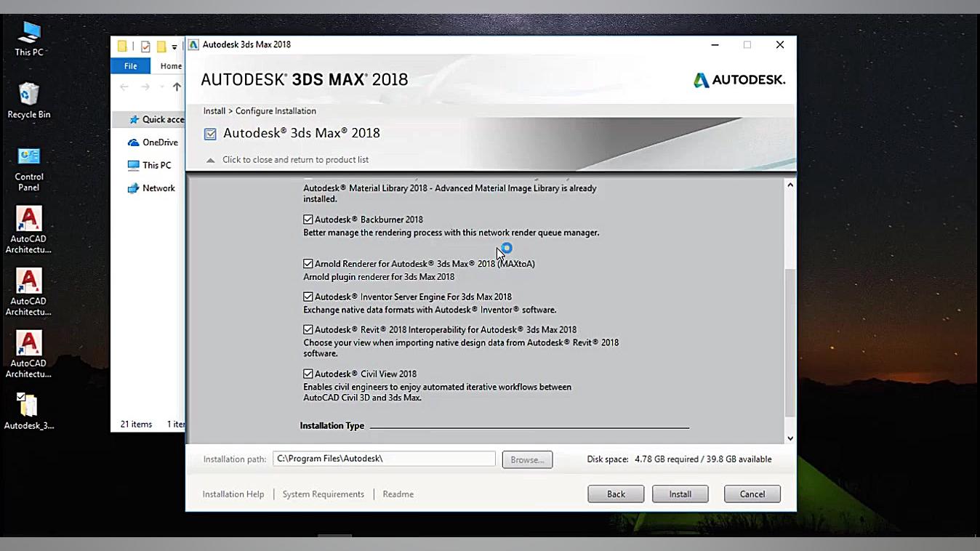The width and height of the screenshot is (980, 551).
Task: Click 'Click to close and return to product list'
Action: [x=295, y=160]
